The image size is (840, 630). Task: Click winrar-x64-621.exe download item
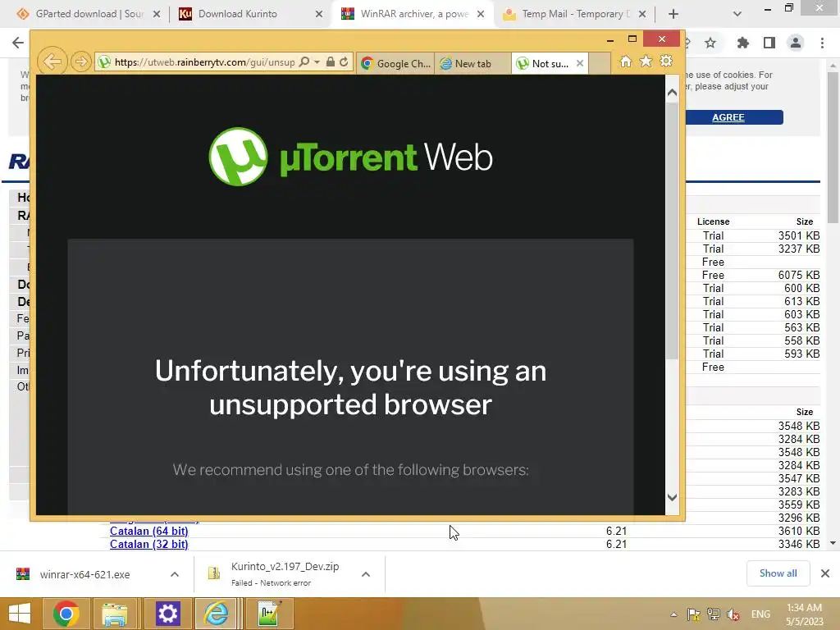click(x=84, y=574)
